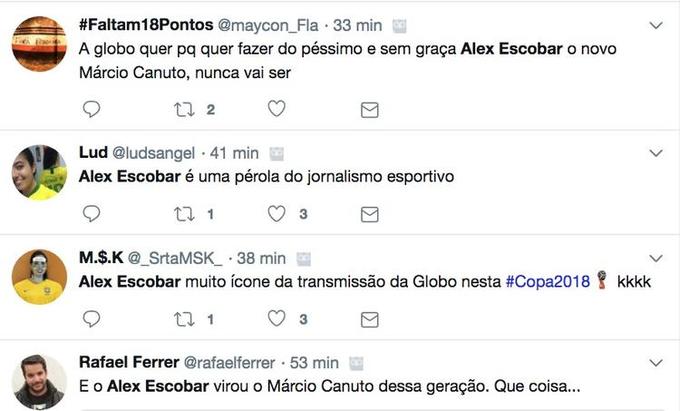This screenshot has height=411, width=680.
Task: Send M.$.K's tweet via direct message
Action: click(x=369, y=319)
